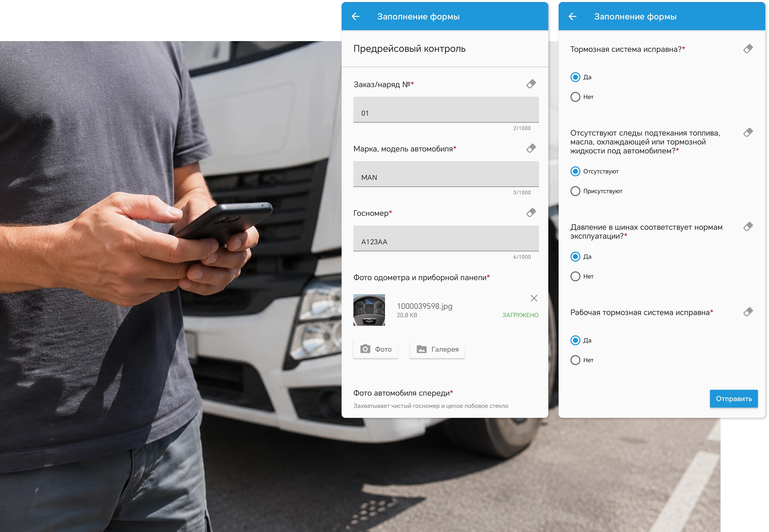Viewport: 769px width, 532px height.
Task: Clear the Заказ/наряд № field with eraser
Action: click(531, 84)
